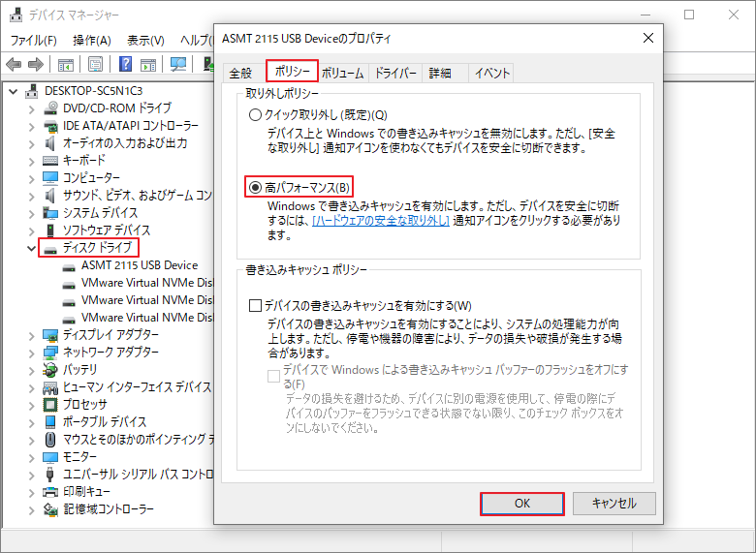Click the ユニバーサル シリアル バス USB icon
This screenshot has width=756, height=553.
[50, 474]
